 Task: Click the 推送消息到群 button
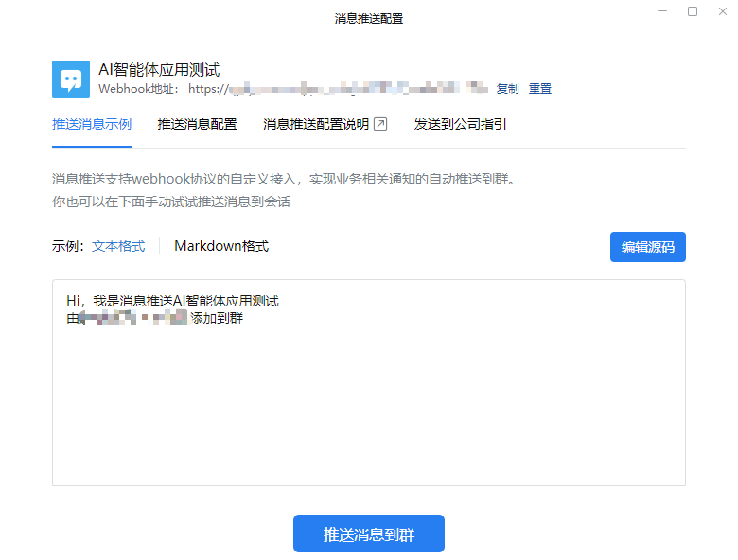point(368,534)
